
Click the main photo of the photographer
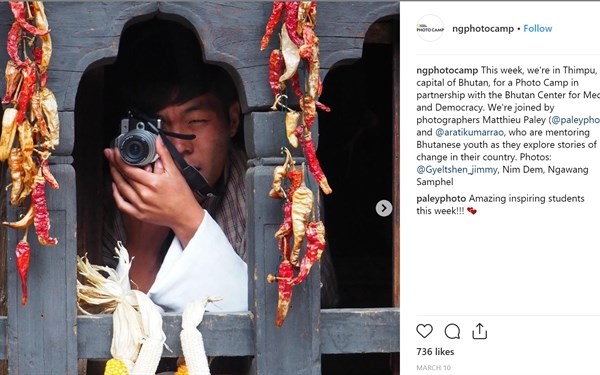point(200,188)
